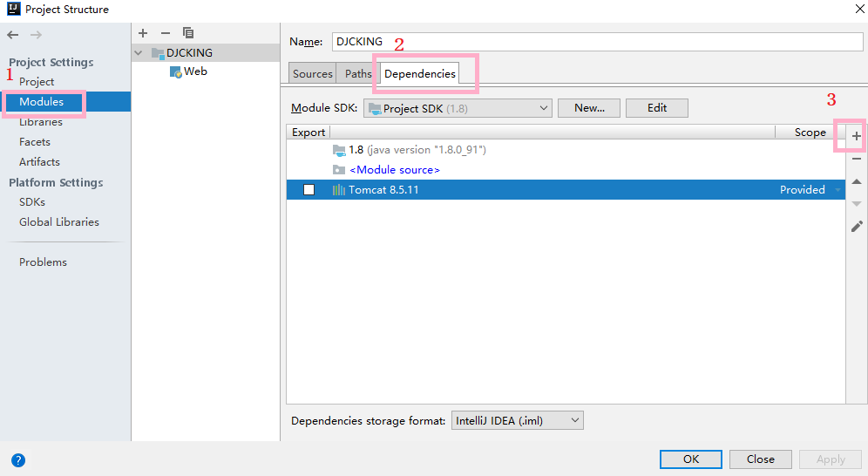Screen dimensions: 868x476
Task: Select the Tomcat 8.5.11 dependency row
Action: pyautogui.click(x=566, y=190)
